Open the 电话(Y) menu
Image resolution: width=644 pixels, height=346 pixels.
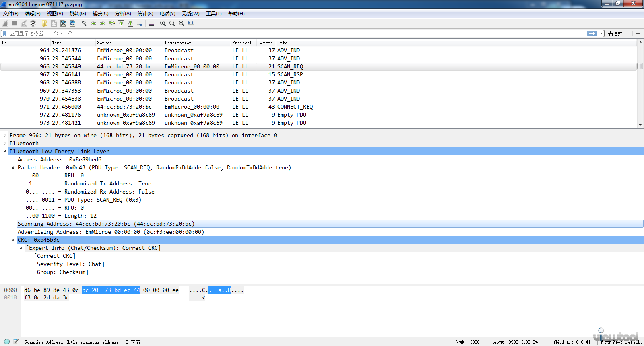tap(167, 14)
